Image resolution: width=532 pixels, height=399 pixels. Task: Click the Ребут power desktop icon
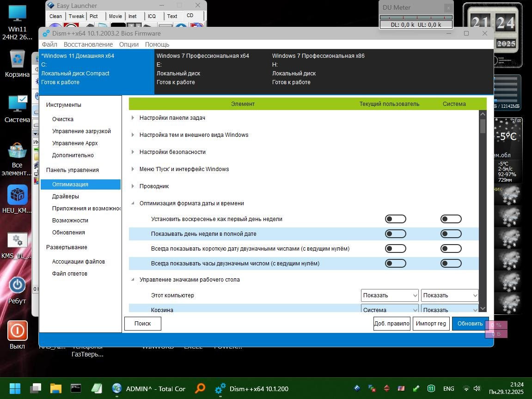pyautogui.click(x=17, y=290)
